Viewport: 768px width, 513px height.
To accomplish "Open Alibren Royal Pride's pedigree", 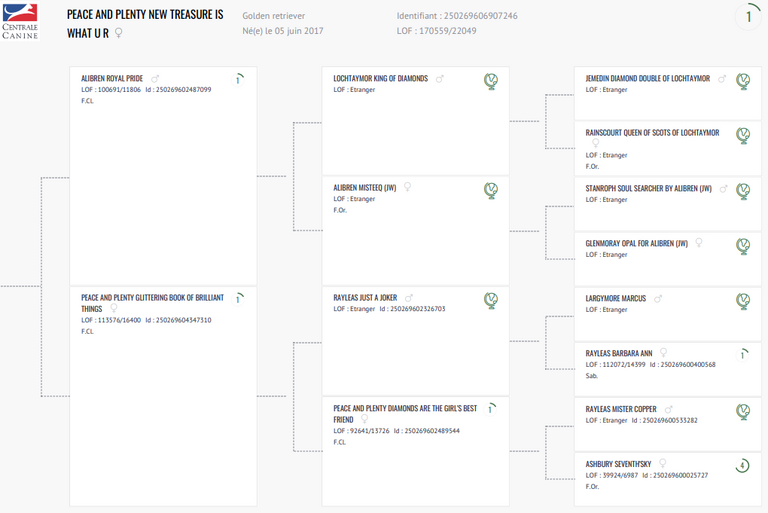I will (x=112, y=78).
